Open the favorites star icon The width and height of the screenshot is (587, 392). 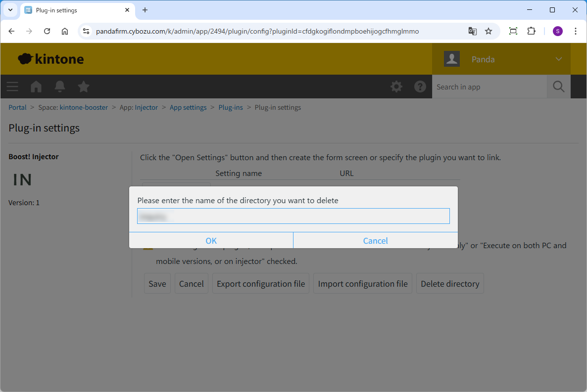(84, 87)
